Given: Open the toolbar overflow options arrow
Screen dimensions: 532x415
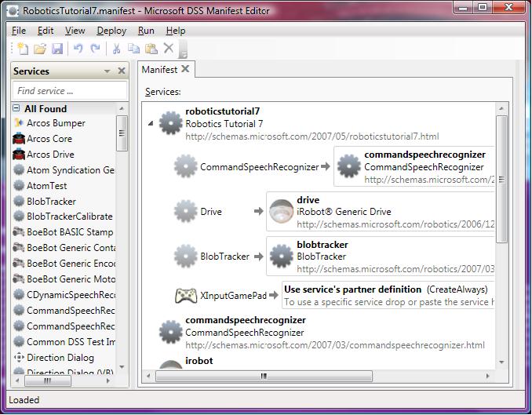Looking at the screenshot, I should [x=183, y=50].
